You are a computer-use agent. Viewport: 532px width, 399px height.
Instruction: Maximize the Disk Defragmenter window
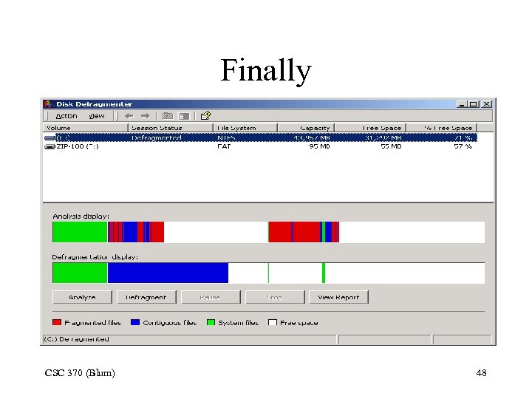474,104
